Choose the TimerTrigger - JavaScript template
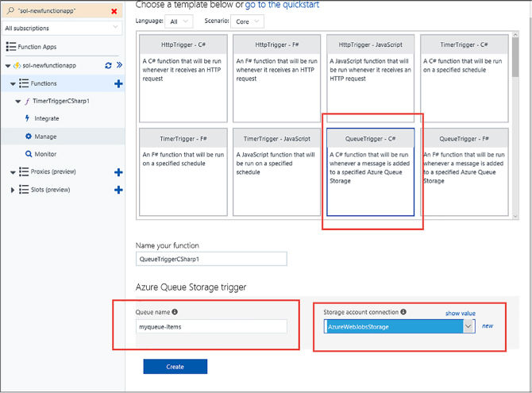532x393 pixels. point(276,172)
